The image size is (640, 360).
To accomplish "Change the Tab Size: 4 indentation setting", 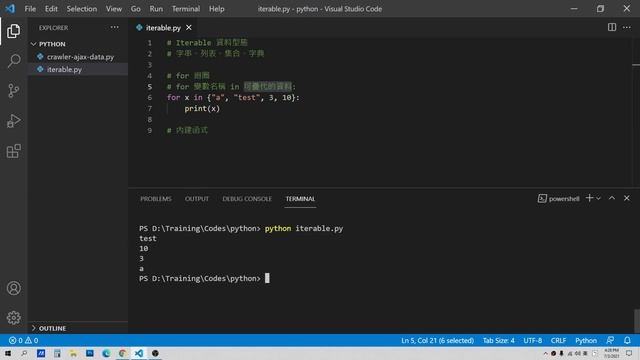I will (498, 340).
